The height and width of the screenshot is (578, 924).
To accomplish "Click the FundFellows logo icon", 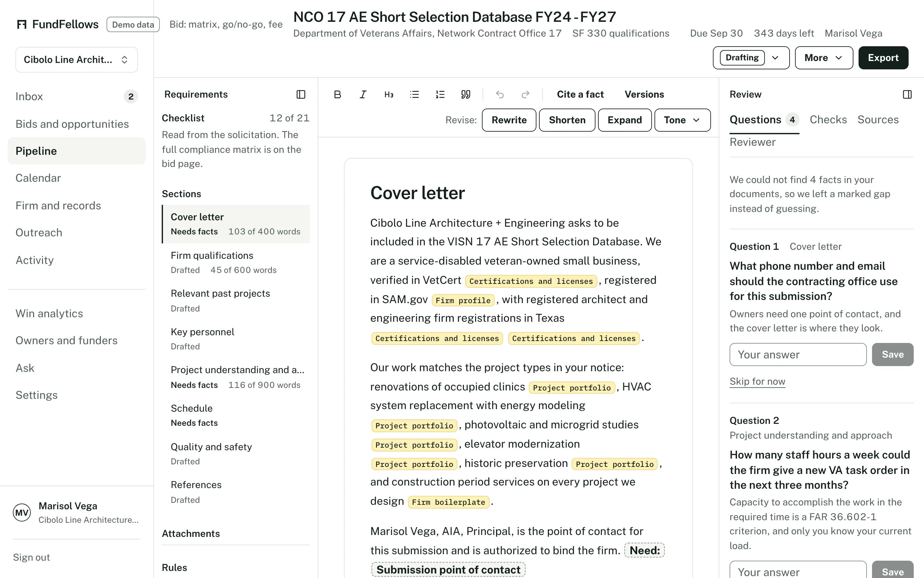I will coord(22,24).
